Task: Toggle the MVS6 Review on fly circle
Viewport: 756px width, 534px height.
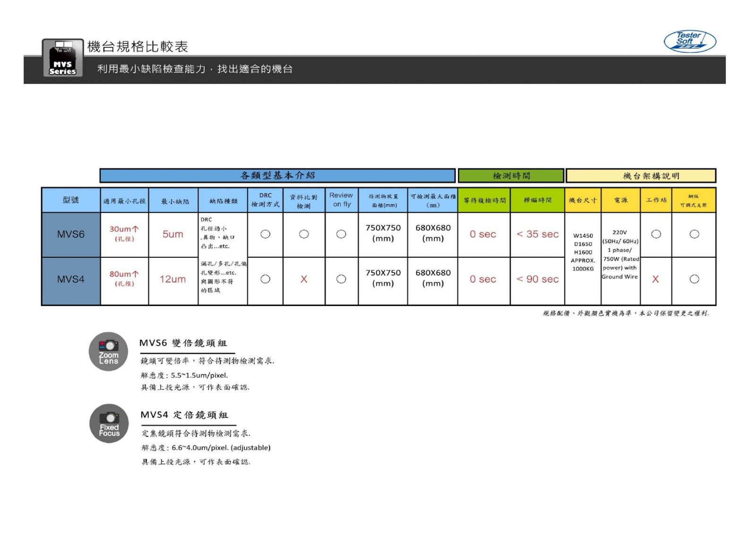Action: click(341, 233)
